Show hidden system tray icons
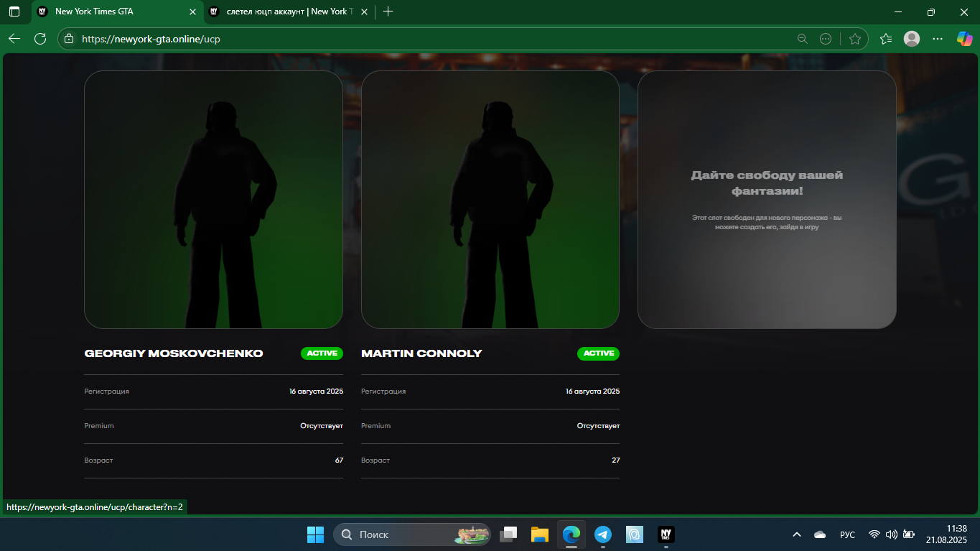Image resolution: width=980 pixels, height=551 pixels. tap(797, 534)
